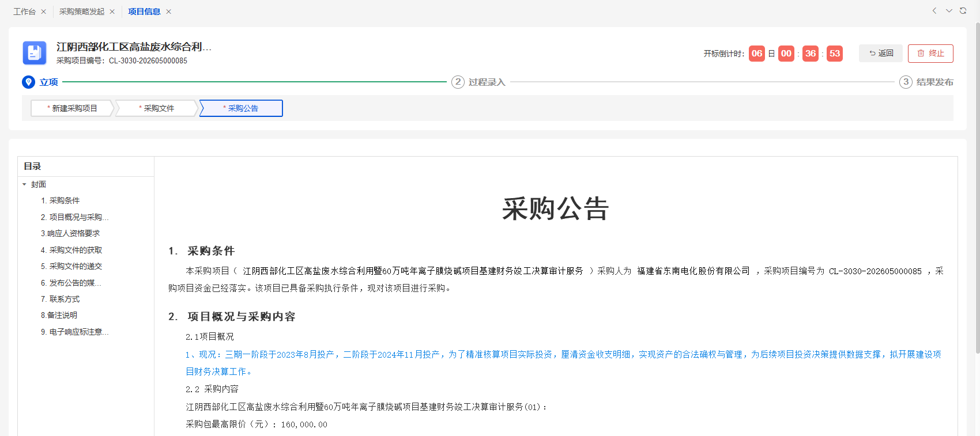Click the 采购公告 document title
This screenshot has height=436, width=980.
(x=555, y=208)
